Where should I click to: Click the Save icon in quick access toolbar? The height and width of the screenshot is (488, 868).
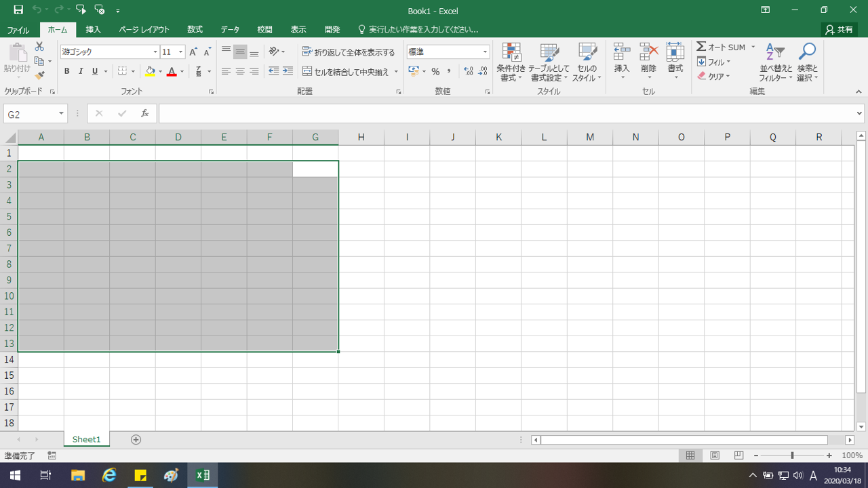pos(18,10)
